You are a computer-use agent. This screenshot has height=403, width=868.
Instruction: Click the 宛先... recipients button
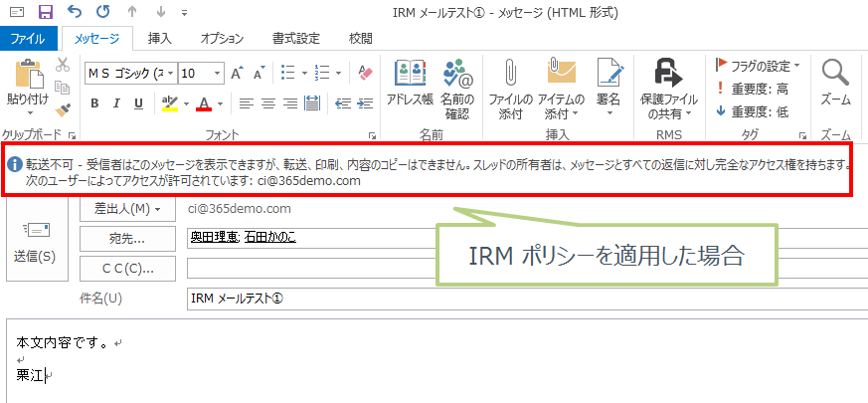[126, 238]
